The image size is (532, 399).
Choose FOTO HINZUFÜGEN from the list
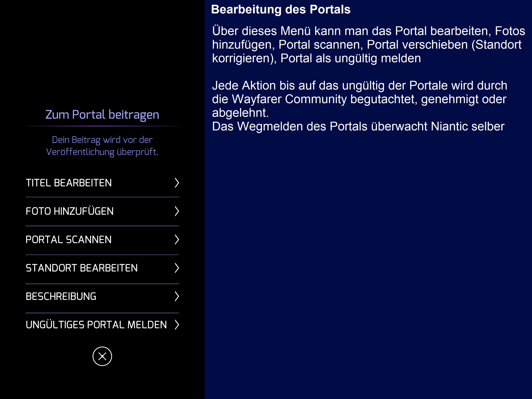pos(102,211)
